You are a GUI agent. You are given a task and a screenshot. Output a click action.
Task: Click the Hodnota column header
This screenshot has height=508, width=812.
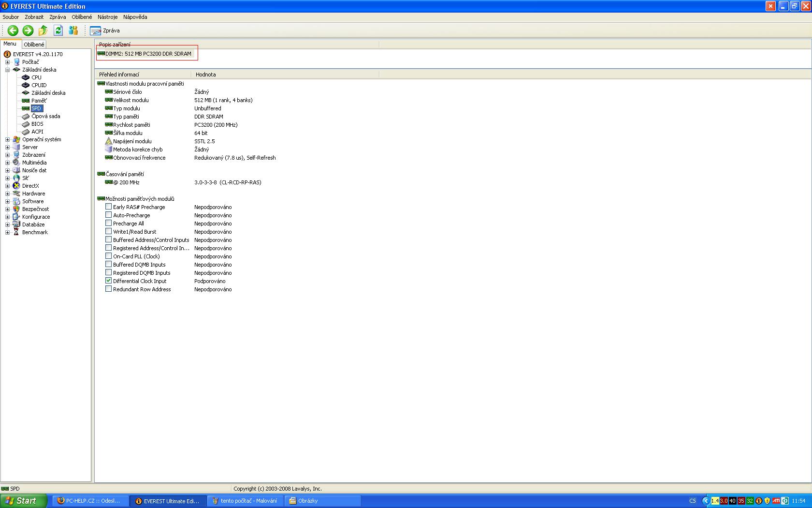coord(206,75)
